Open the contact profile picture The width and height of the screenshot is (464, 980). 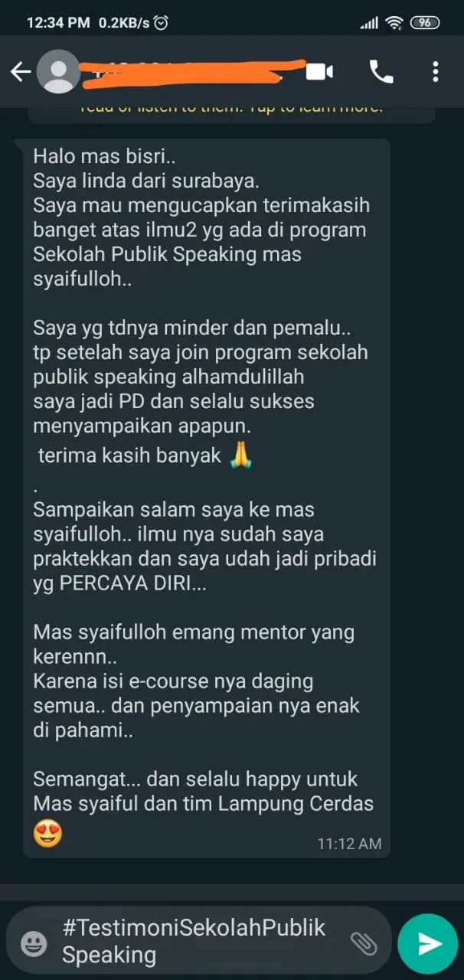[58, 72]
